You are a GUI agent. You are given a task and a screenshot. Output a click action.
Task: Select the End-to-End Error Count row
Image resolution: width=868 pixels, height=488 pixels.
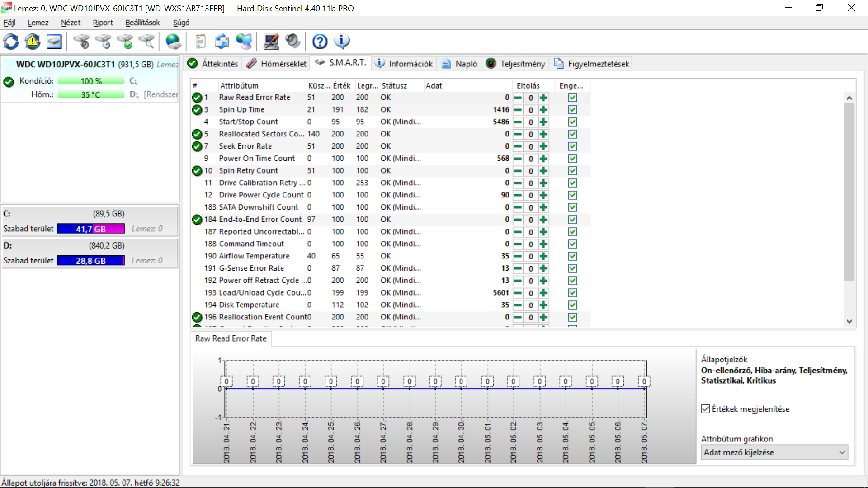390,220
